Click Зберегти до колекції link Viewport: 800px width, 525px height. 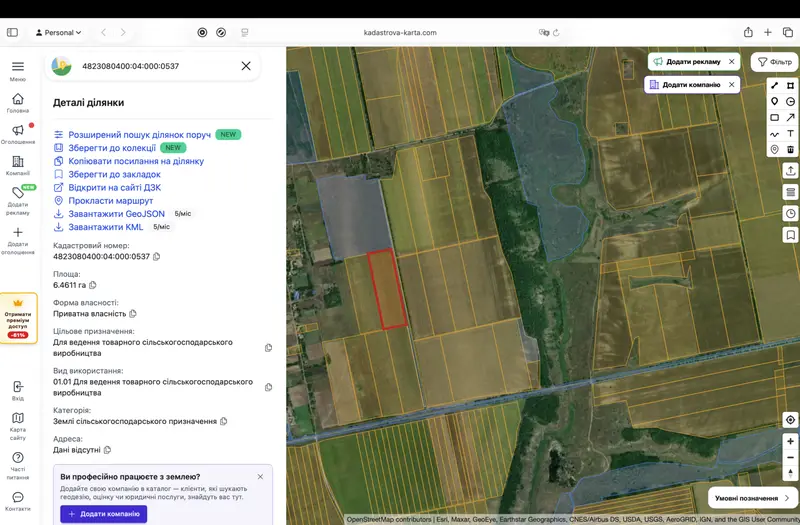[x=112, y=148]
